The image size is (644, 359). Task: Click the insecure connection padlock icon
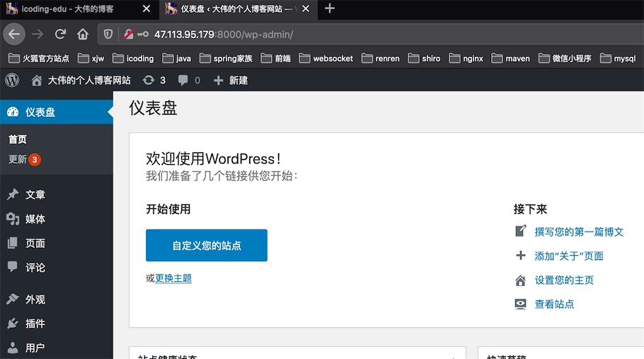129,34
